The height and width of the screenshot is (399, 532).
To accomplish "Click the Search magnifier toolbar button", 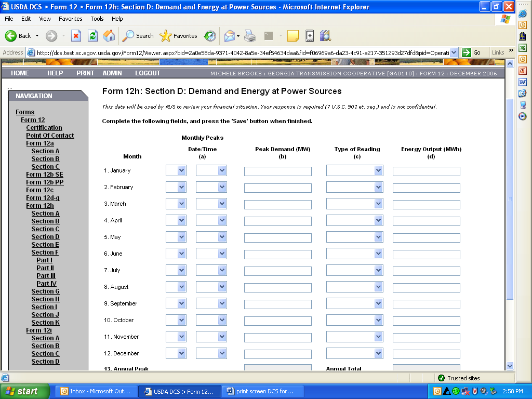I will tap(138, 36).
